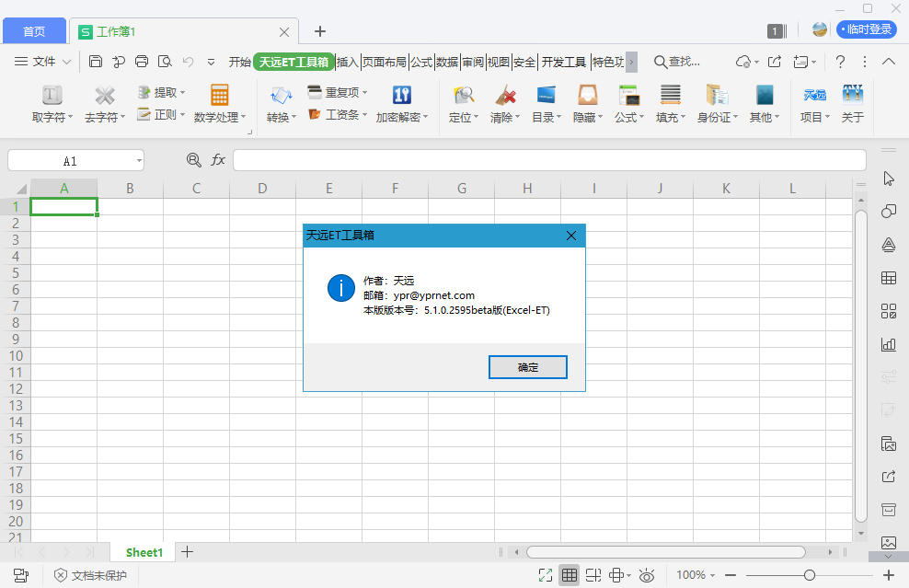Click inside the formula bar input
This screenshot has height=588, width=909.
(x=548, y=160)
